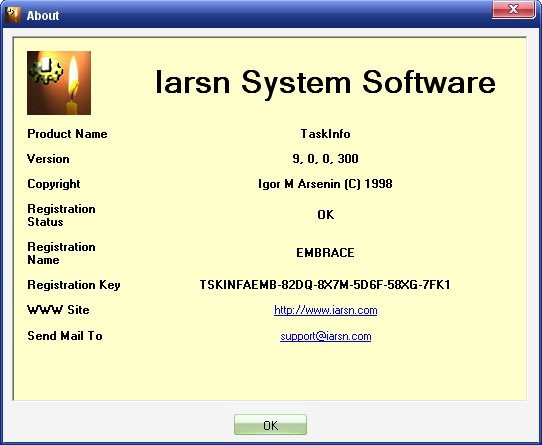The height and width of the screenshot is (445, 542).
Task: Click the Version label
Action: [48, 159]
